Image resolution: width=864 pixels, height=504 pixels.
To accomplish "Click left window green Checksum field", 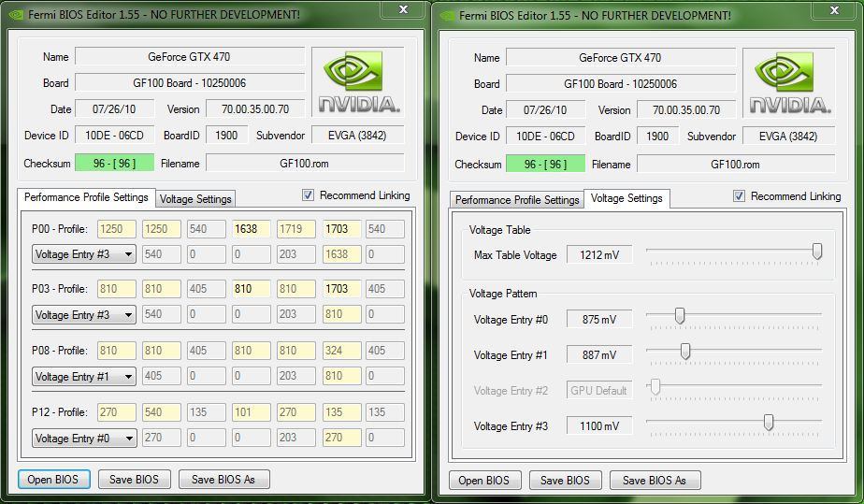I will [115, 163].
